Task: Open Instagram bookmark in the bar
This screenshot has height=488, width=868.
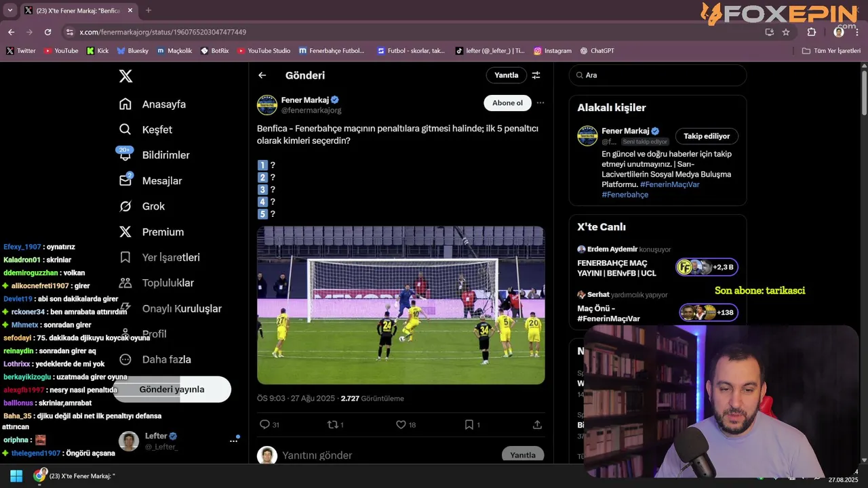Action: (x=553, y=51)
